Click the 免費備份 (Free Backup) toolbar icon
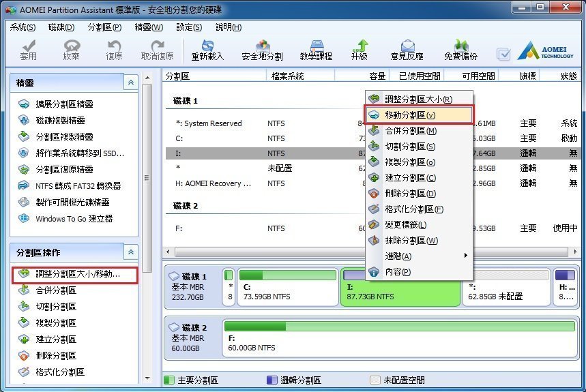The height and width of the screenshot is (392, 586). tap(460, 50)
